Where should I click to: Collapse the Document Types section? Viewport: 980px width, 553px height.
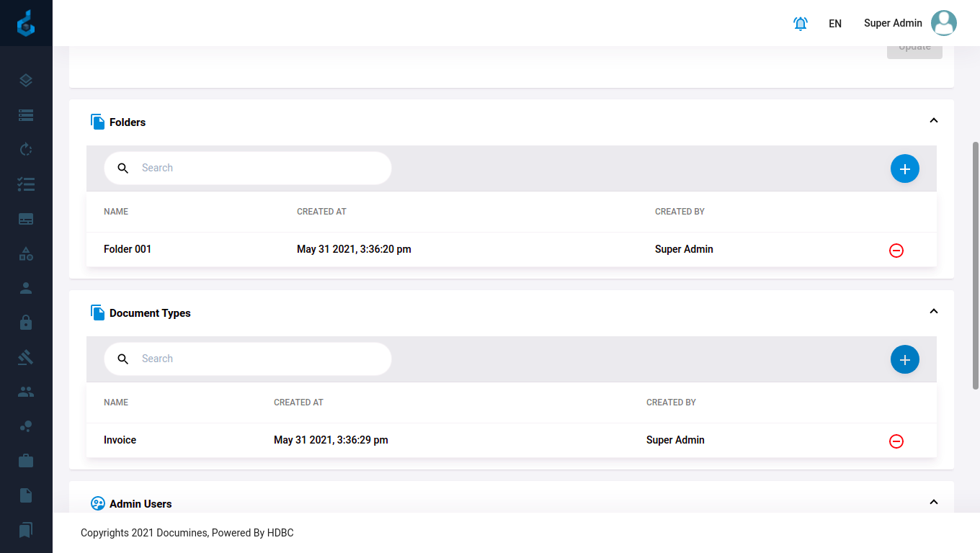[x=933, y=312]
